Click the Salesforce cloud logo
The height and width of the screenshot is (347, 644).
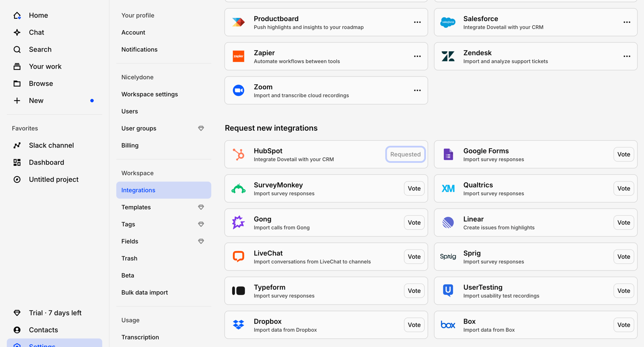click(448, 22)
